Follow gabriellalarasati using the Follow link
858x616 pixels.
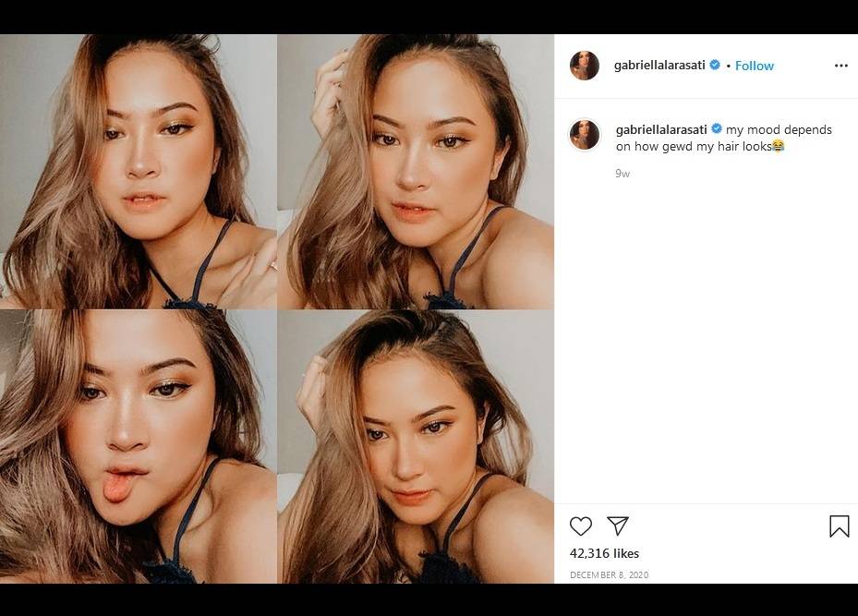[755, 66]
